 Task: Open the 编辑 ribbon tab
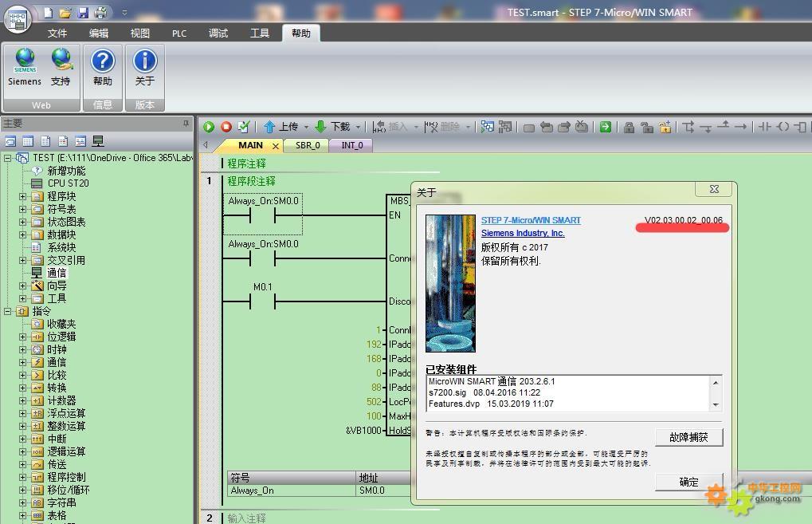(98, 33)
